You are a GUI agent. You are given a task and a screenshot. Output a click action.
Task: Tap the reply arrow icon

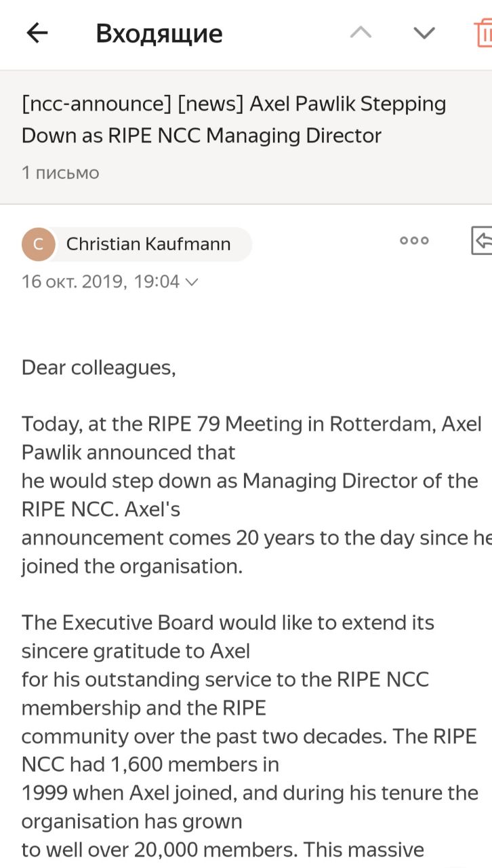481,241
